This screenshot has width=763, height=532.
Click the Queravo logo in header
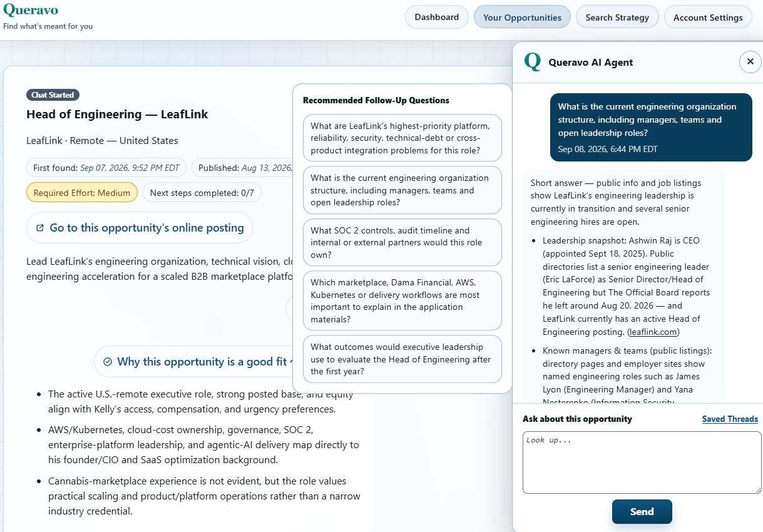31,9
